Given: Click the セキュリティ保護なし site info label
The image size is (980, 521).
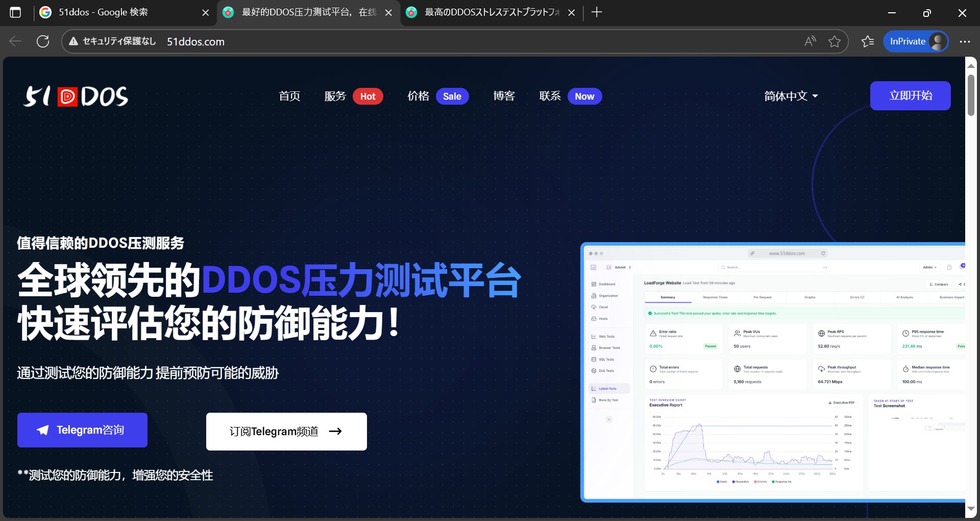Looking at the screenshot, I should coord(119,41).
